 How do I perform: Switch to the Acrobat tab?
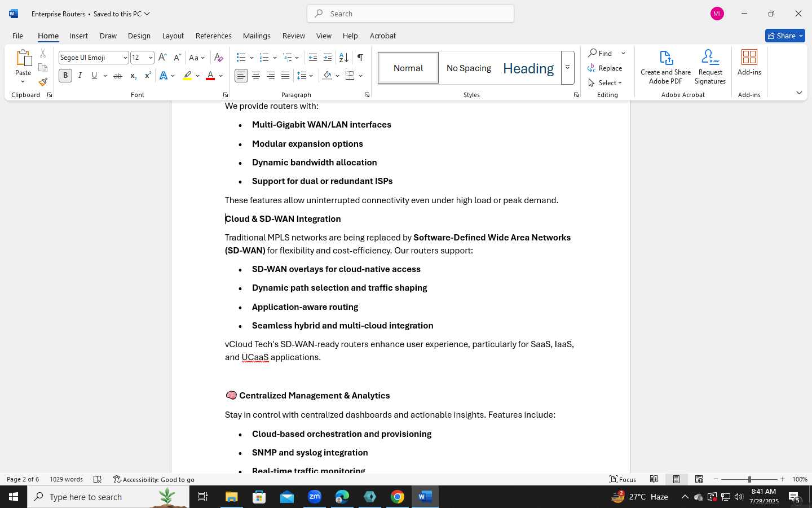[383, 36]
